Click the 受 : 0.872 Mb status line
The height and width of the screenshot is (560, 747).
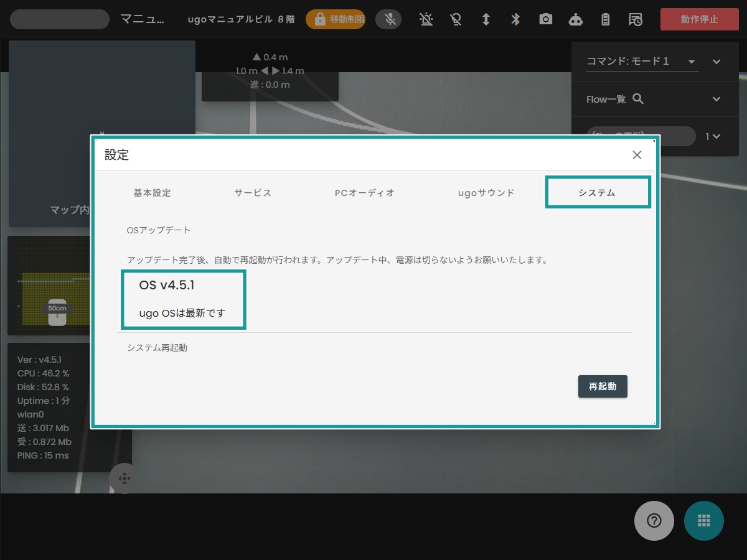pos(44,442)
